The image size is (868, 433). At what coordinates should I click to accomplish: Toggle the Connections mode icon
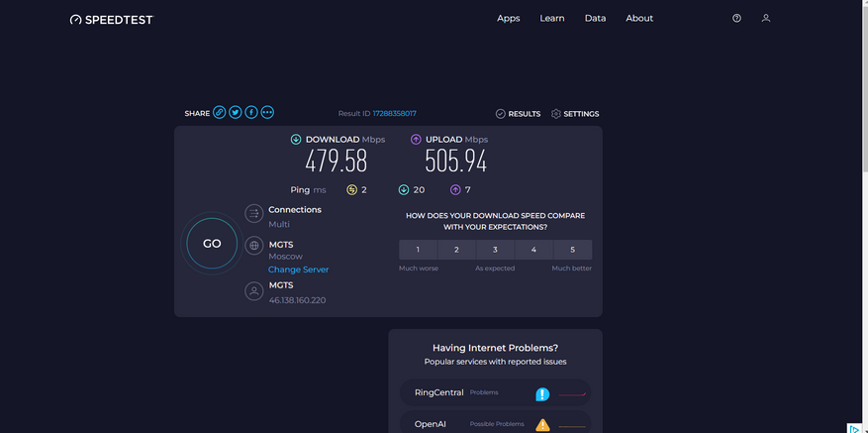pos(254,213)
